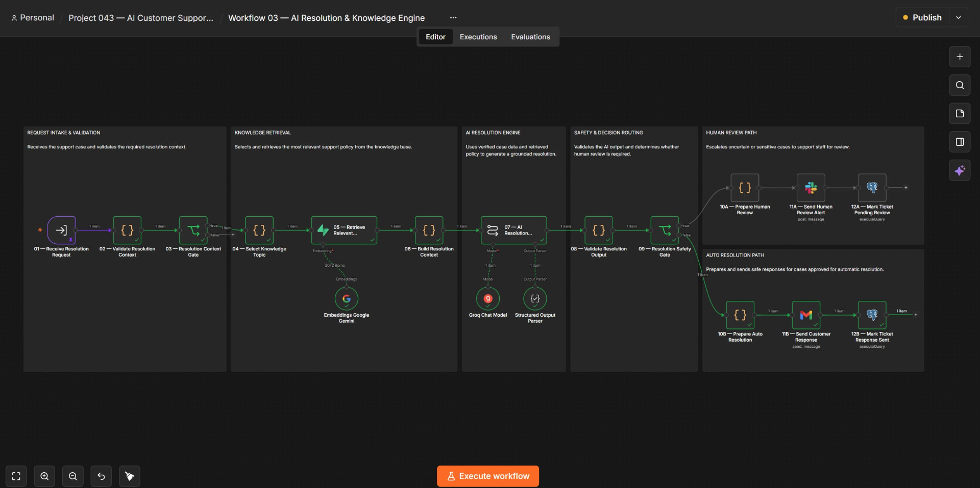Select the 12B Mark Ticket Response Sent node

(x=872, y=315)
